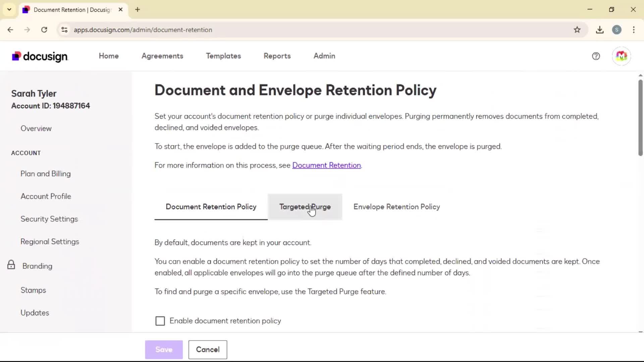Select the Document Retention browser tab
Image resolution: width=644 pixels, height=362 pixels.
click(x=73, y=10)
